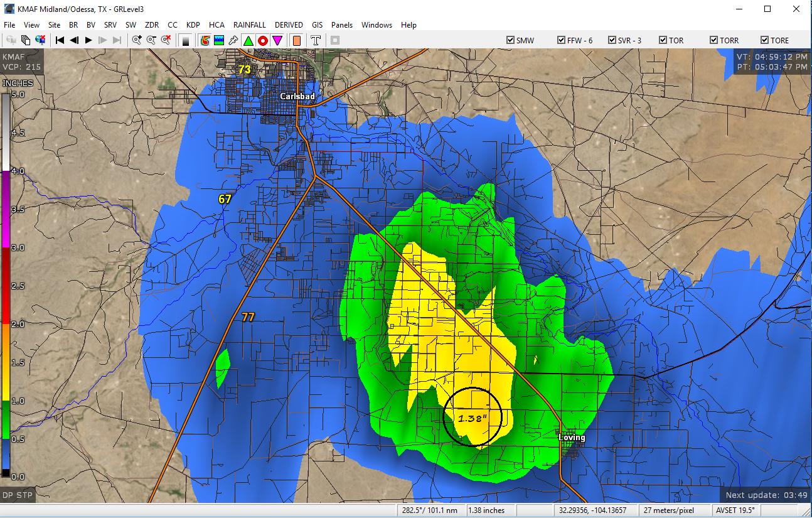The height and width of the screenshot is (518, 812).
Task: Click the text annotation T icon
Action: click(316, 40)
